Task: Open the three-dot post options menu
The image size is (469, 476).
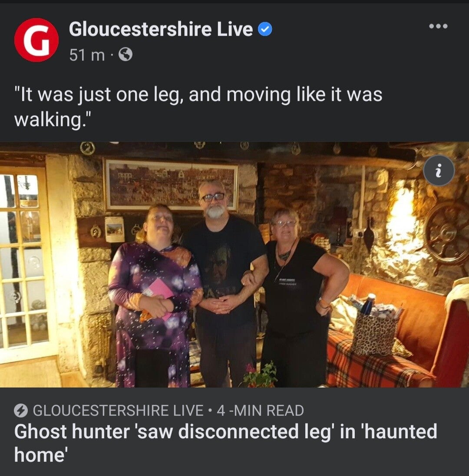Action: click(x=438, y=26)
